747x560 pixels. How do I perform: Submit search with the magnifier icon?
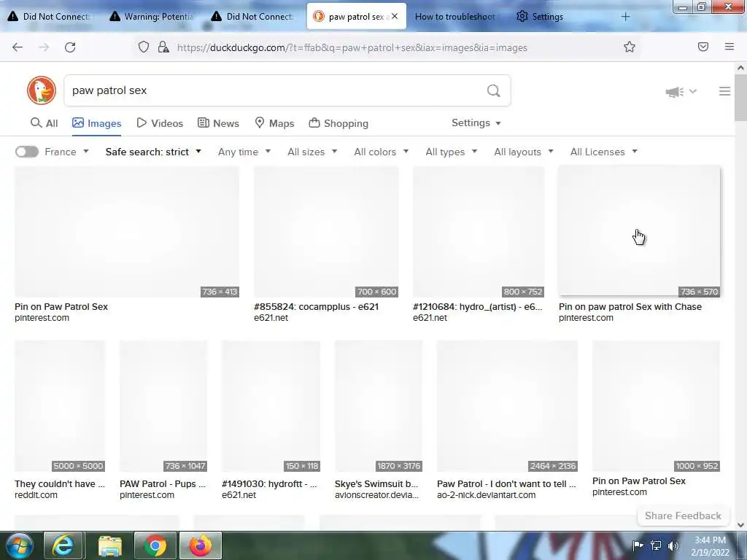point(494,90)
